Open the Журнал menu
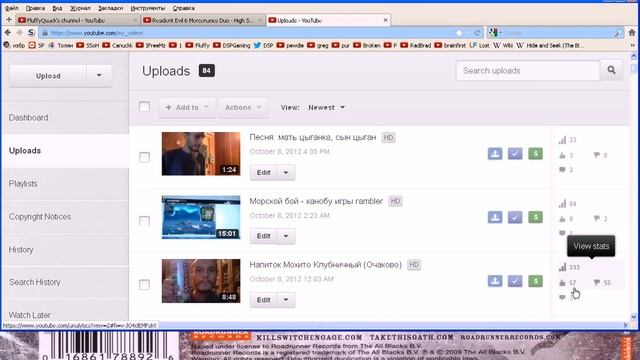 80,8
